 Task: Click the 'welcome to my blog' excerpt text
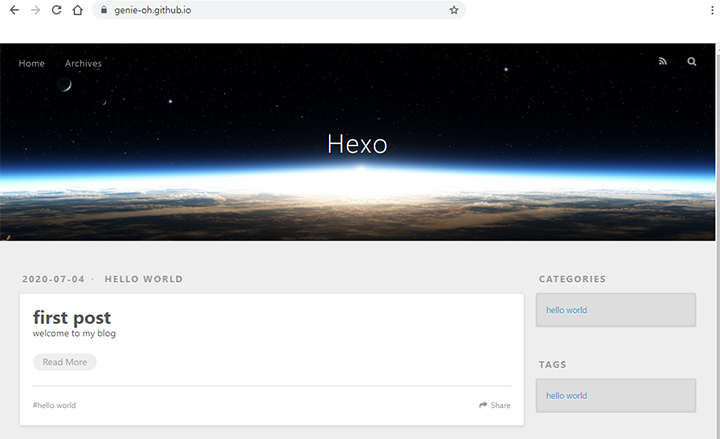pyautogui.click(x=74, y=333)
